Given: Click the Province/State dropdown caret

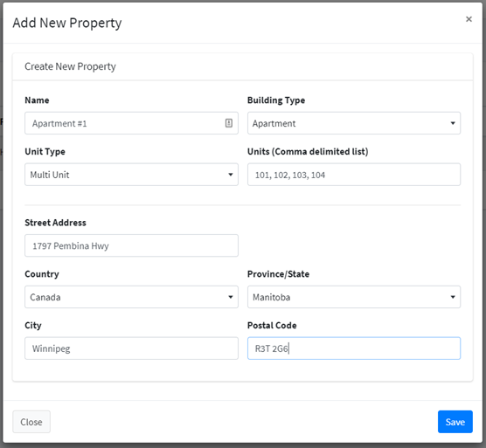Looking at the screenshot, I should tap(453, 297).
